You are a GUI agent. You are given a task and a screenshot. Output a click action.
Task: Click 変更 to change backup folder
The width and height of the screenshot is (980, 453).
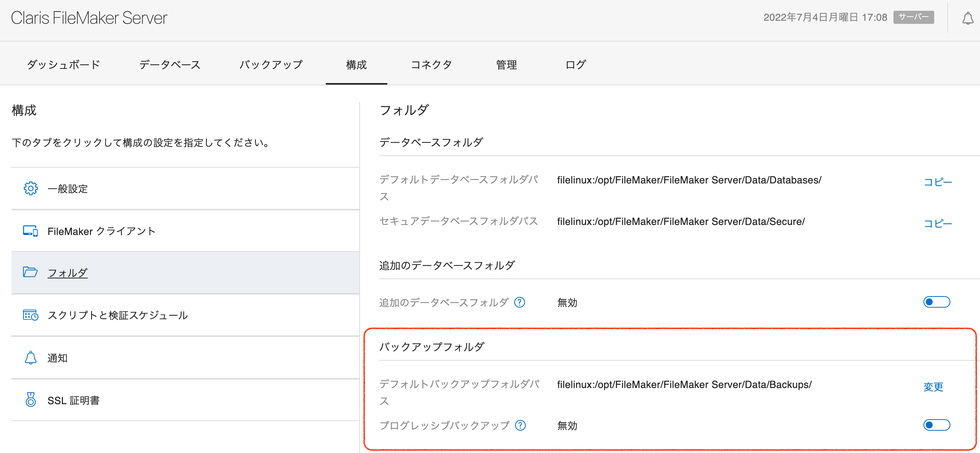tap(933, 386)
